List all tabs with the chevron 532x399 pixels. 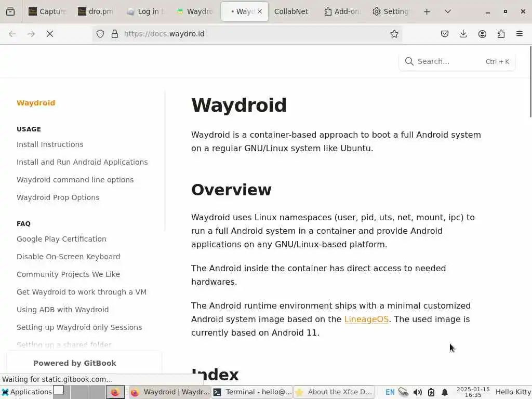[448, 11]
